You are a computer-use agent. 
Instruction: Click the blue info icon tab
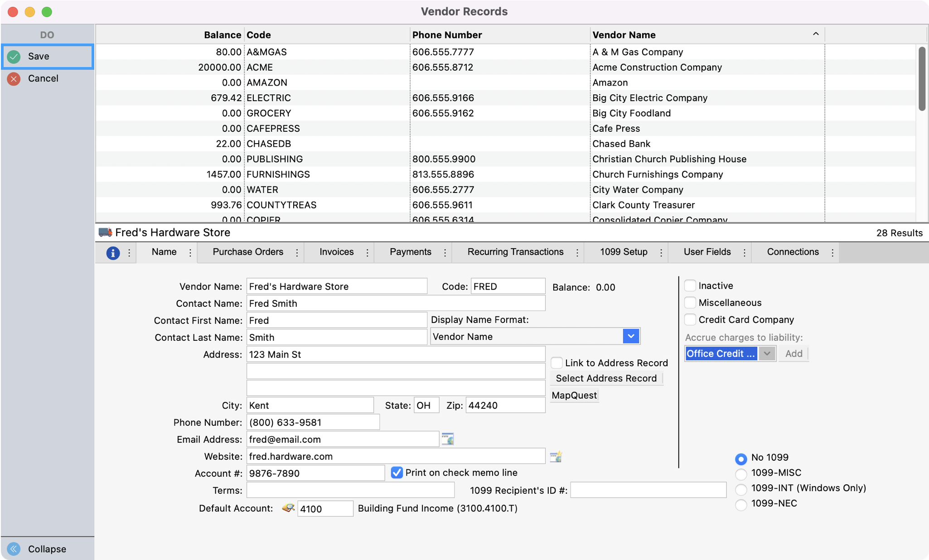click(113, 253)
